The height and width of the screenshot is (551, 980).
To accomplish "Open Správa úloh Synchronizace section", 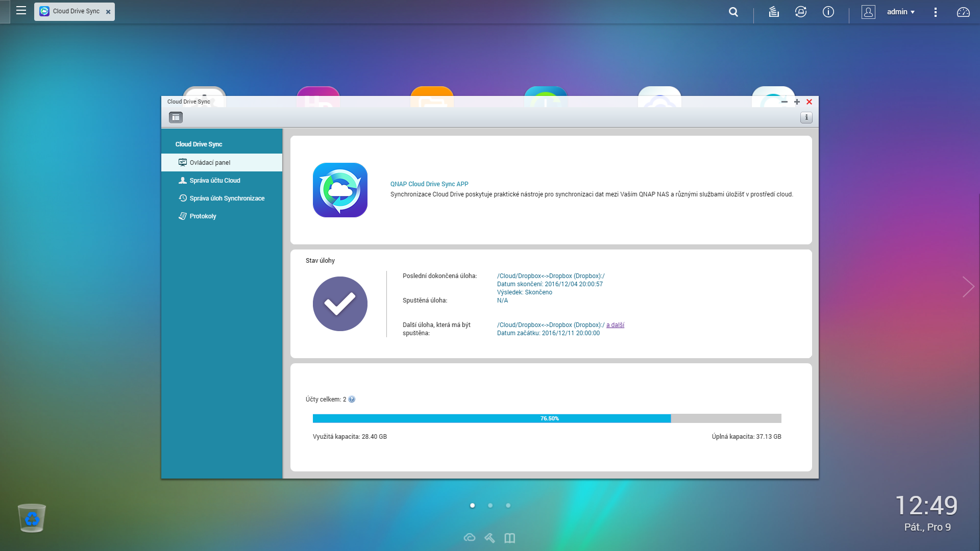I will (x=227, y=198).
